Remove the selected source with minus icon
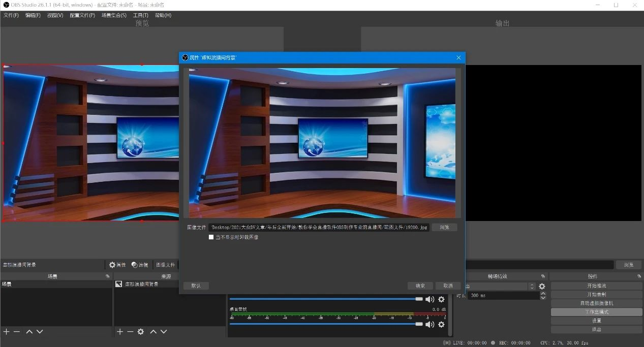The width and height of the screenshot is (644, 347). coord(130,332)
